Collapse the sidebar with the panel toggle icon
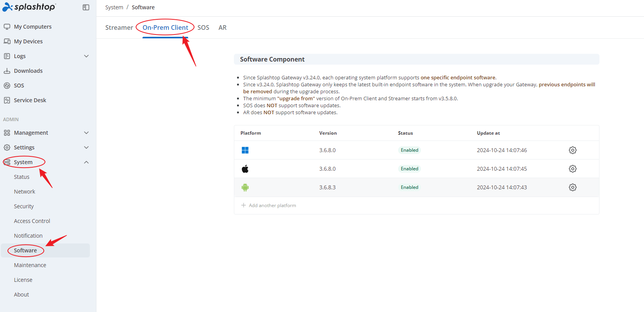Image resolution: width=644 pixels, height=312 pixels. (86, 7)
